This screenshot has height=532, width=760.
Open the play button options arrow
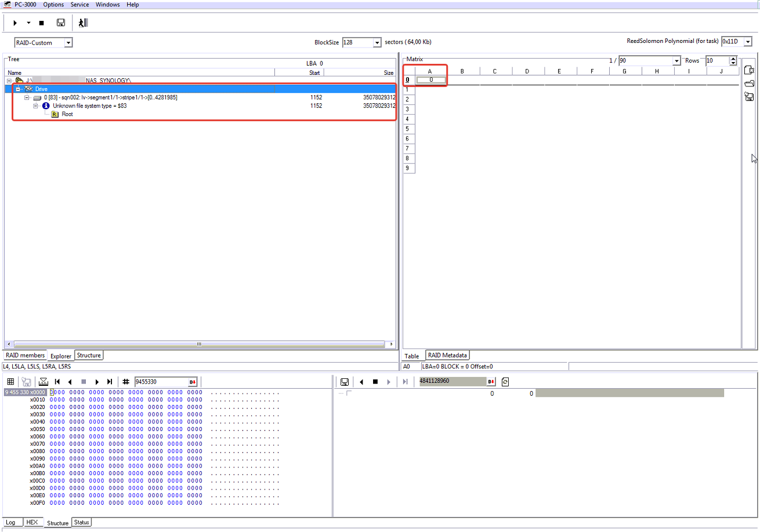tap(28, 23)
